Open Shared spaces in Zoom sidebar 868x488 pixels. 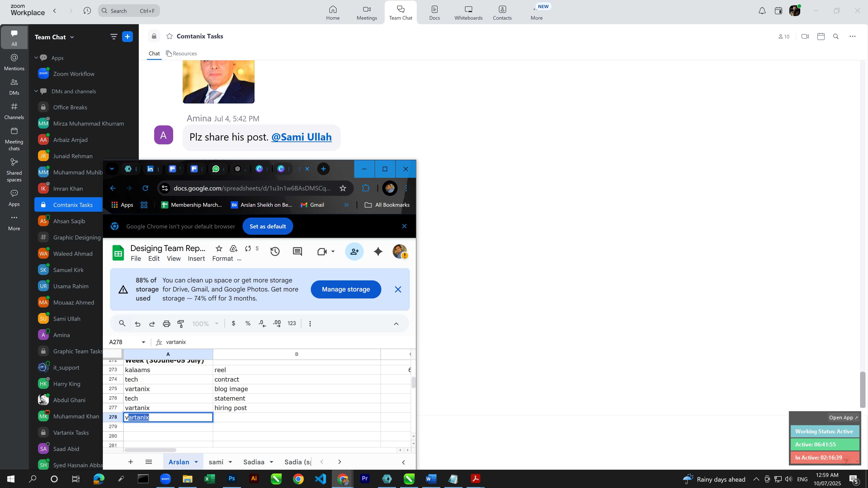[x=14, y=170]
